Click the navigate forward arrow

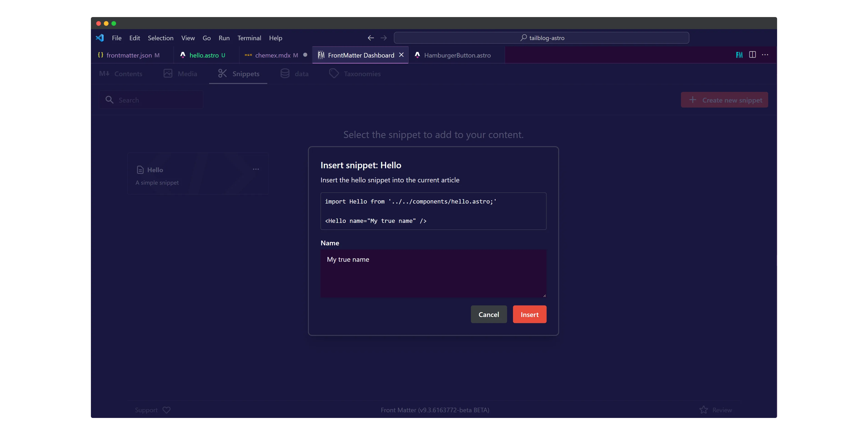tap(383, 38)
